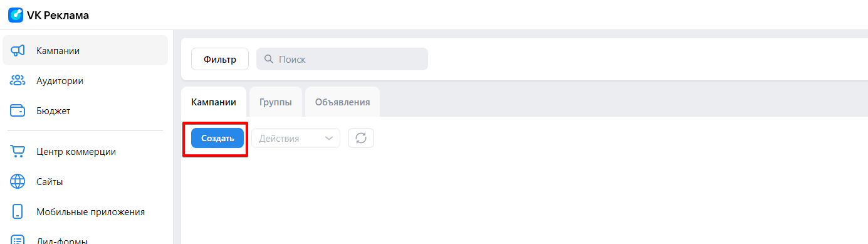
Task: Click the Центр коммерции cart icon
Action: (x=18, y=152)
